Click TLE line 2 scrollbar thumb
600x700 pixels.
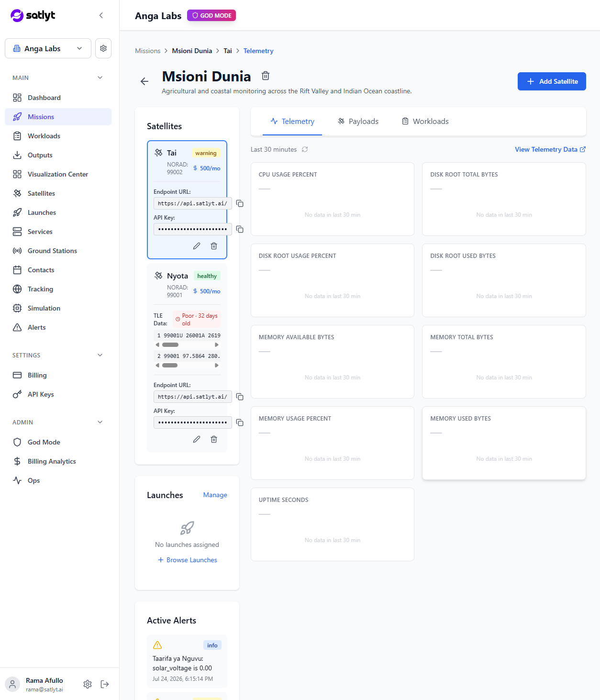(170, 366)
